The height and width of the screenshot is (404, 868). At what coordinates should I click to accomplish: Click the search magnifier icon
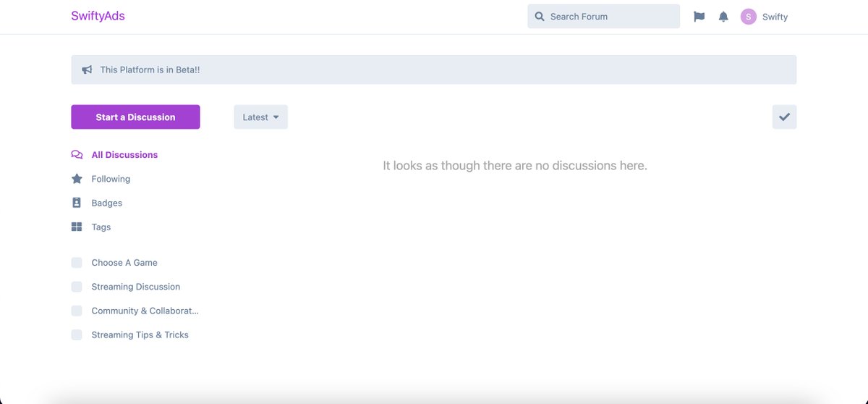[540, 17]
